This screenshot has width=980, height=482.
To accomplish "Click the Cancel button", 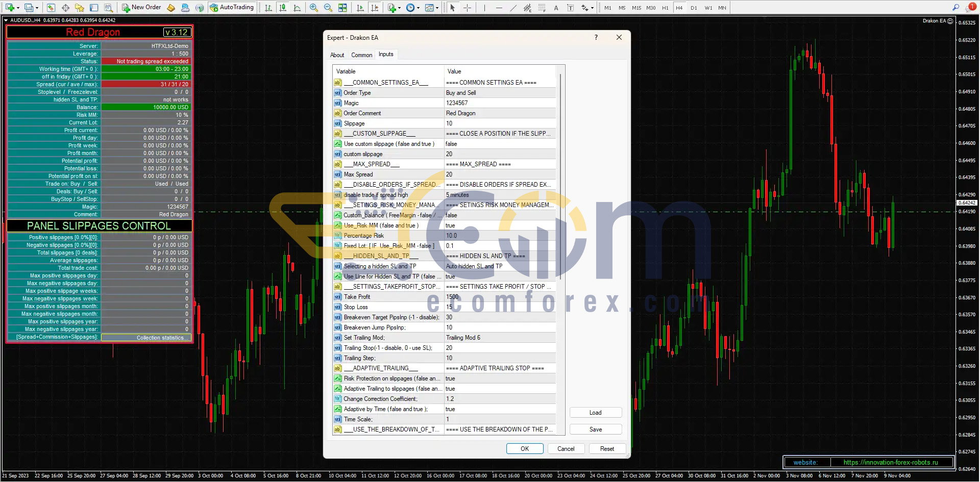I will click(566, 449).
